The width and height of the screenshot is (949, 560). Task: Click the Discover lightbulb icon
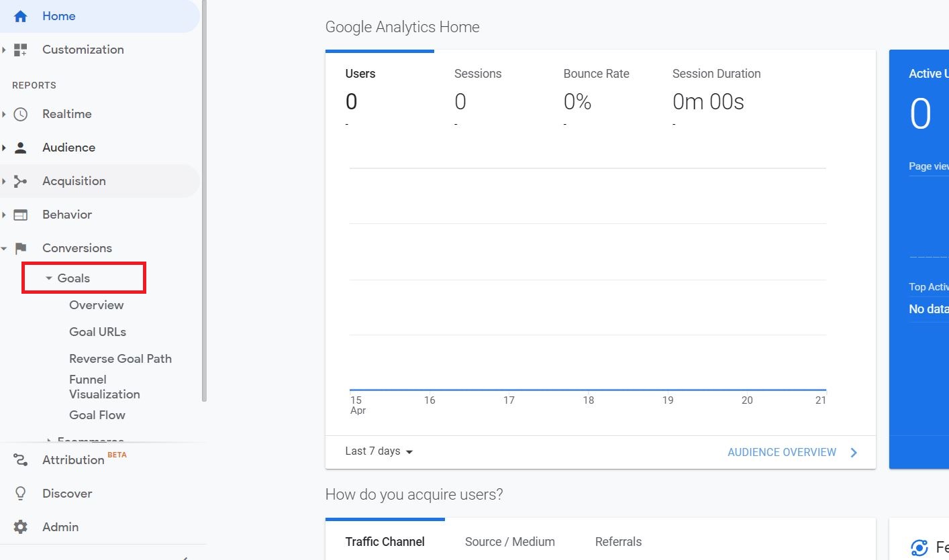click(x=21, y=494)
